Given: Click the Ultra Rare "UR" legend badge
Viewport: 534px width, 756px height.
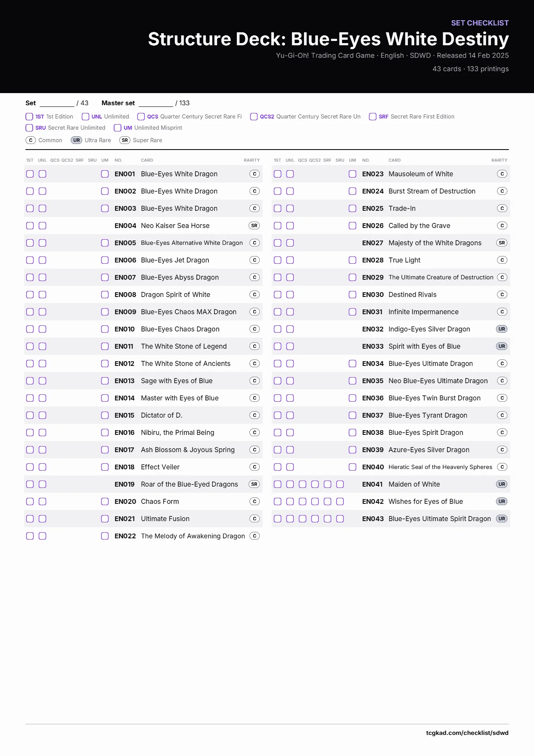Looking at the screenshot, I should (77, 140).
